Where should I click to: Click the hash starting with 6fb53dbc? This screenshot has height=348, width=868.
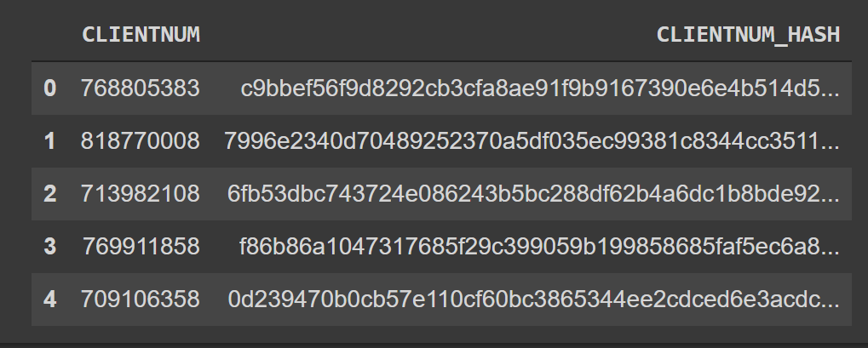[x=530, y=193]
